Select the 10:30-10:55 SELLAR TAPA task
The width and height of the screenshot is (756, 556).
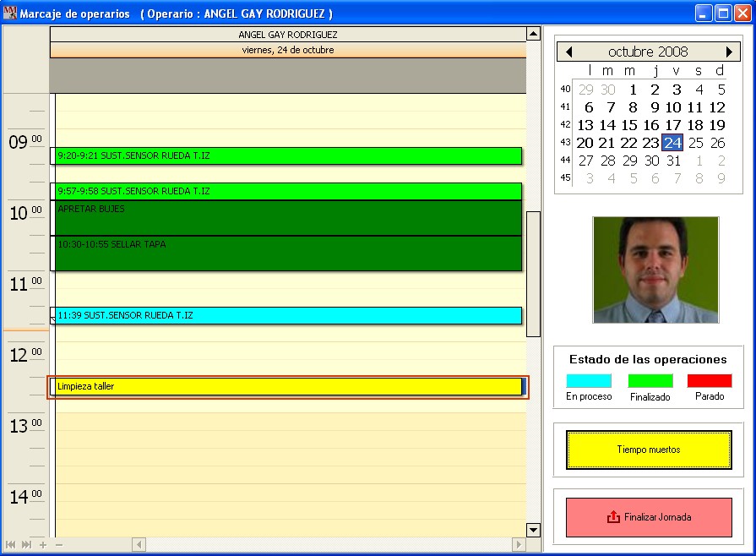point(286,253)
